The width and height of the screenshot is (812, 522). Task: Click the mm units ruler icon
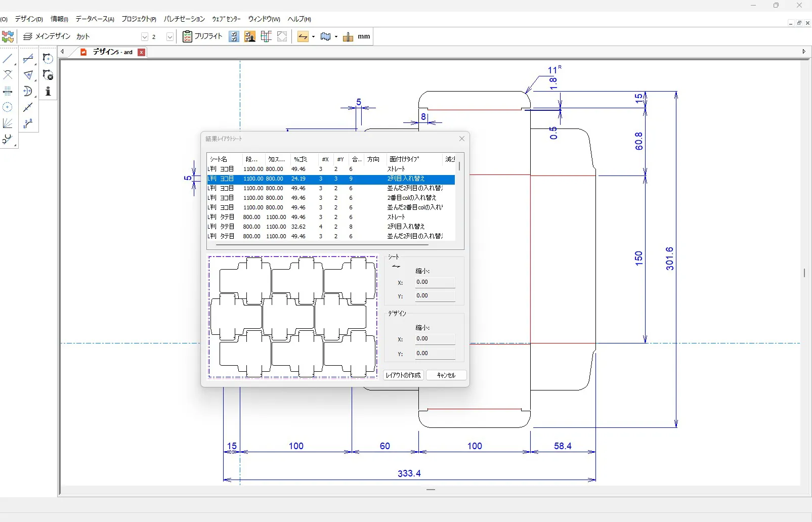(x=348, y=36)
